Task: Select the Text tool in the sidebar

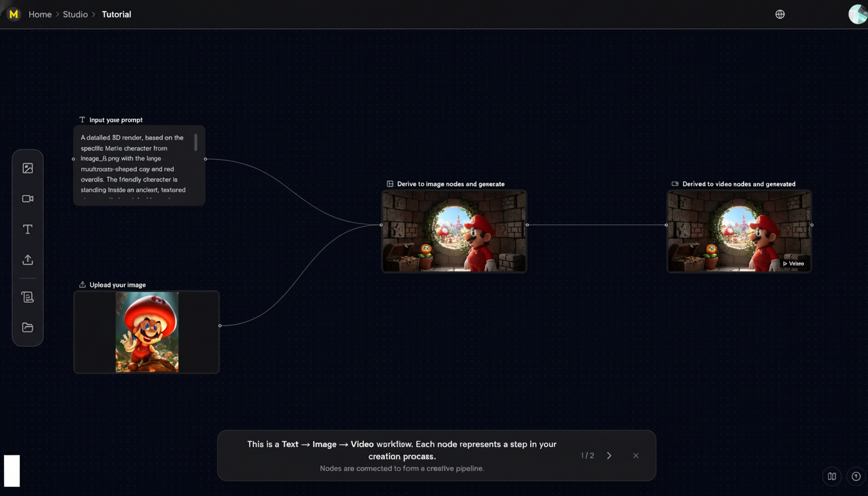Action: tap(28, 229)
